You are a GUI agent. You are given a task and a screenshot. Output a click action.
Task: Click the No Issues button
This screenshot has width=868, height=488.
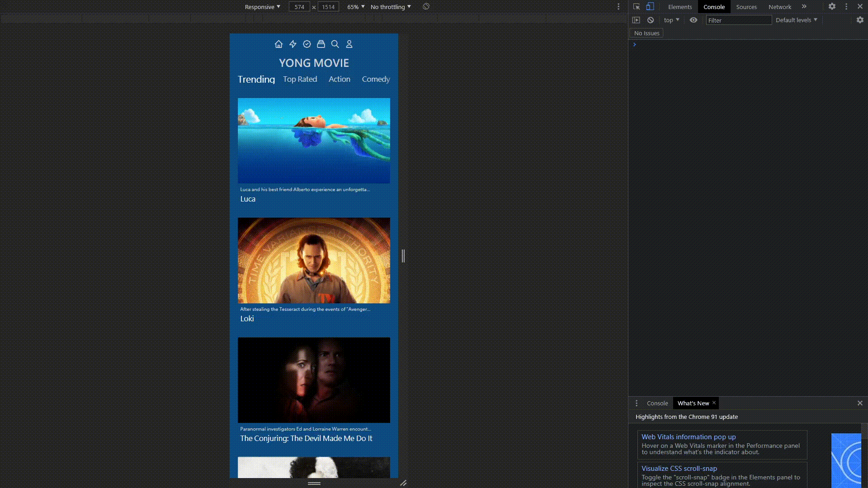coord(646,33)
